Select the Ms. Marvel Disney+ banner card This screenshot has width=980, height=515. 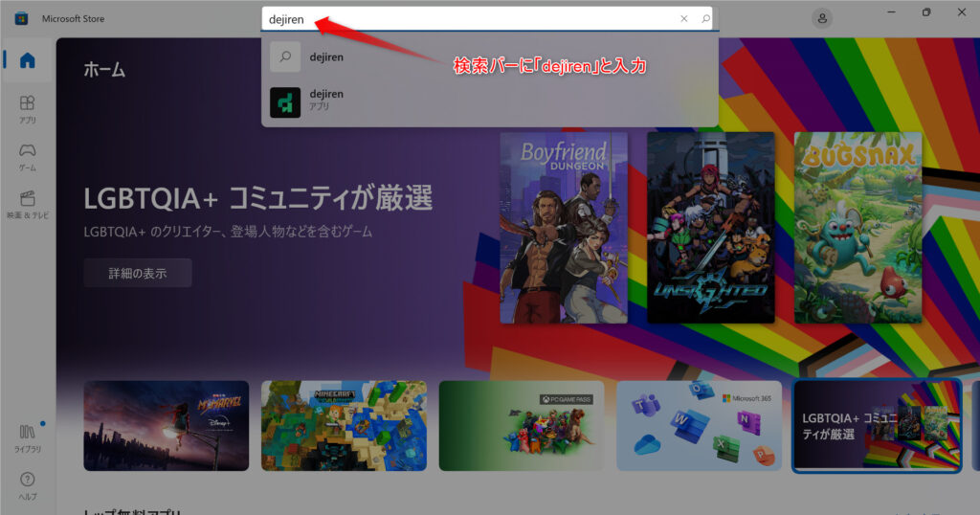[x=167, y=426]
